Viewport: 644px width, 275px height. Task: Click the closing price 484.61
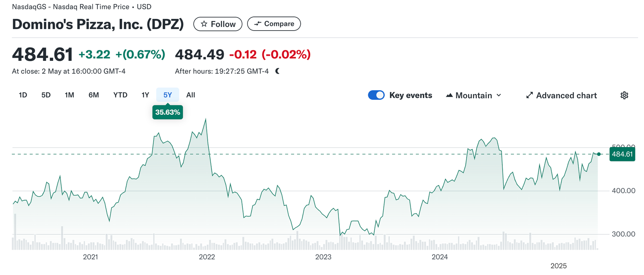tap(43, 54)
